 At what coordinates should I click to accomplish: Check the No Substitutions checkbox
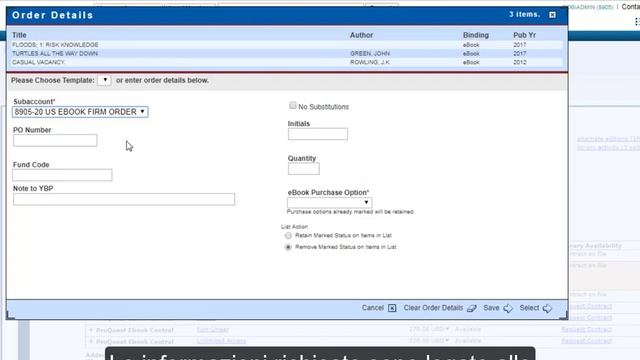(x=293, y=106)
